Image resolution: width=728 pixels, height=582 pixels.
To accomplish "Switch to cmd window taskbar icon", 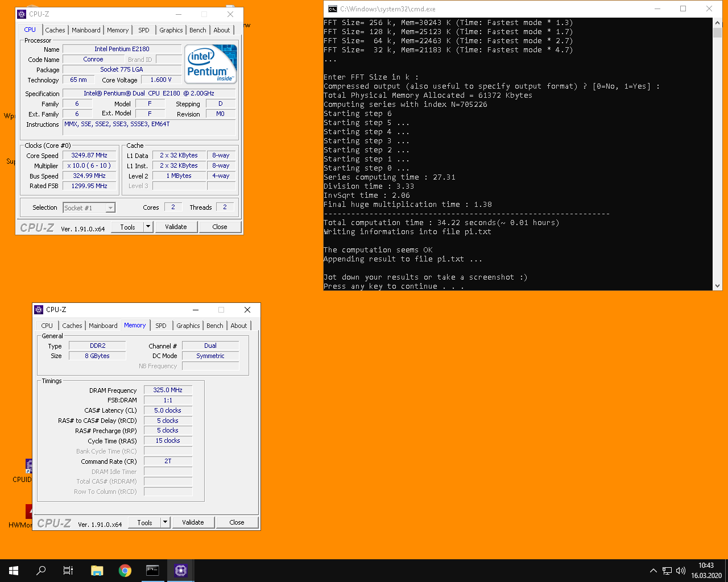I will point(152,571).
